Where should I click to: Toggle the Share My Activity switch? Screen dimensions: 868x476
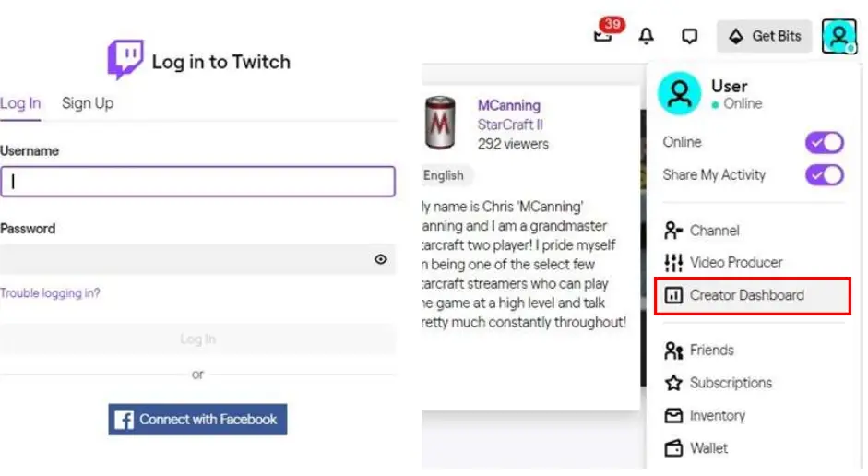pyautogui.click(x=824, y=174)
